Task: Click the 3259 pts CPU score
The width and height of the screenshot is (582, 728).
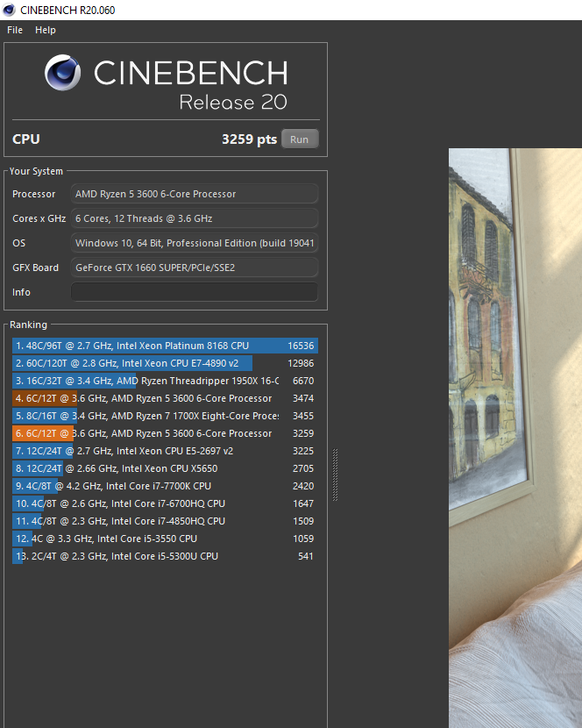Action: click(249, 139)
